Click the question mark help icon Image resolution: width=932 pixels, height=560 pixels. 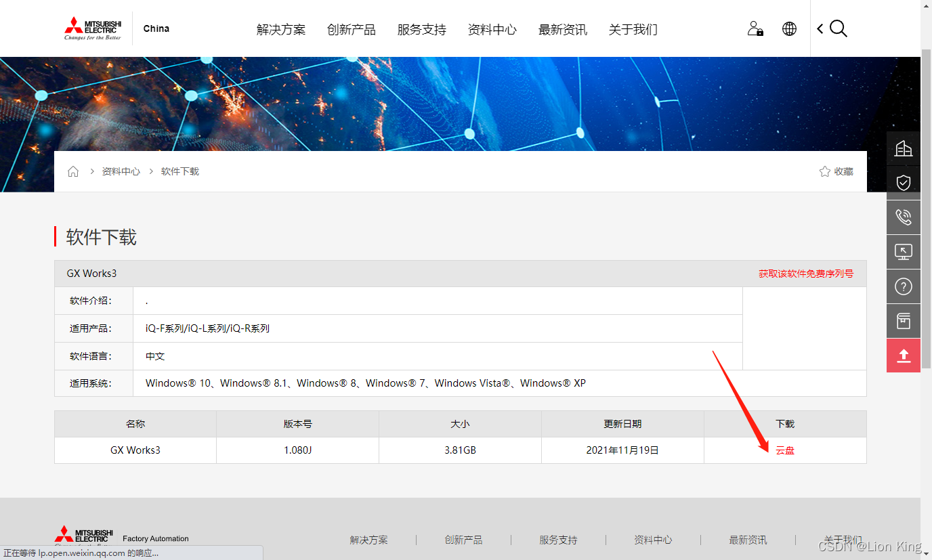[904, 286]
